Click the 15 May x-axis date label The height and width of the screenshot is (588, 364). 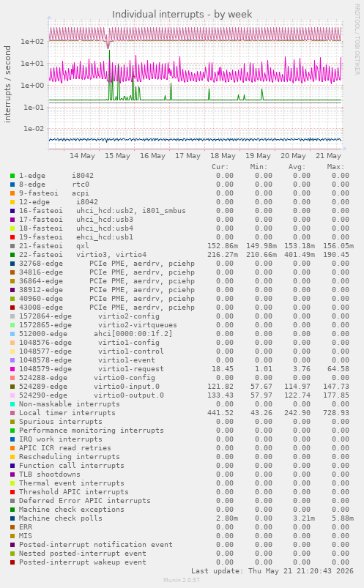(117, 156)
